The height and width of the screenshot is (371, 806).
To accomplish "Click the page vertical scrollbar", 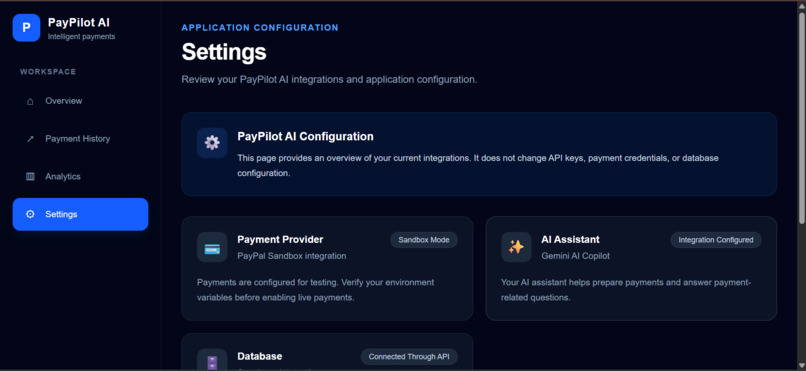I will click(x=802, y=118).
